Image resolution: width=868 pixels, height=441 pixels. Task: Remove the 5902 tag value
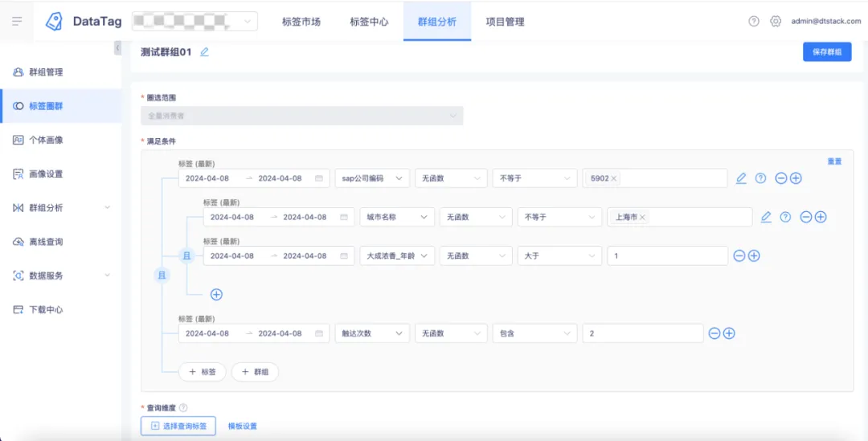click(614, 178)
